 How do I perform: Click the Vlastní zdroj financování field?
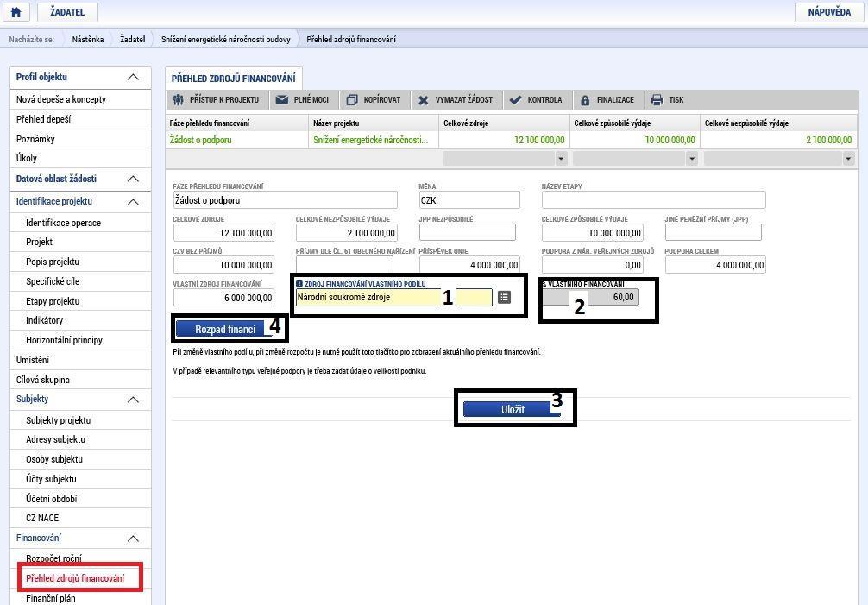pos(223,297)
